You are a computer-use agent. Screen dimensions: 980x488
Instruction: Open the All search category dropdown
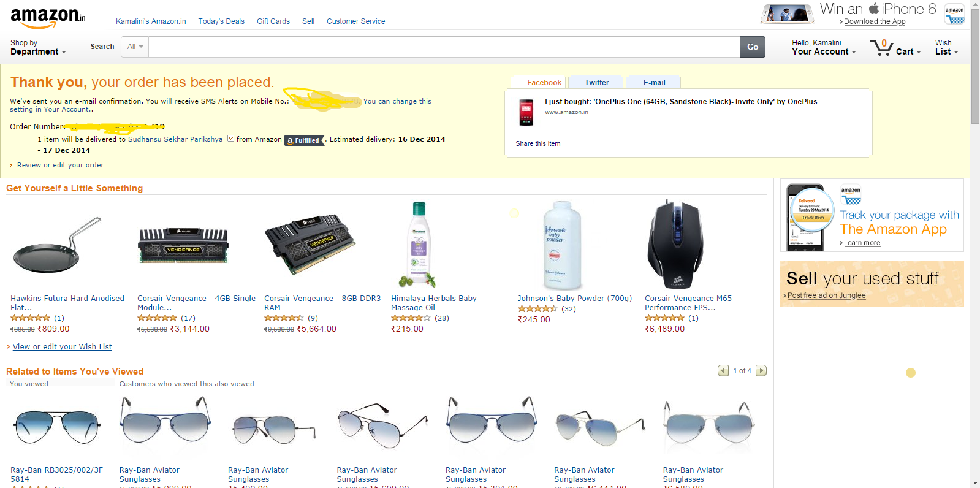click(135, 47)
